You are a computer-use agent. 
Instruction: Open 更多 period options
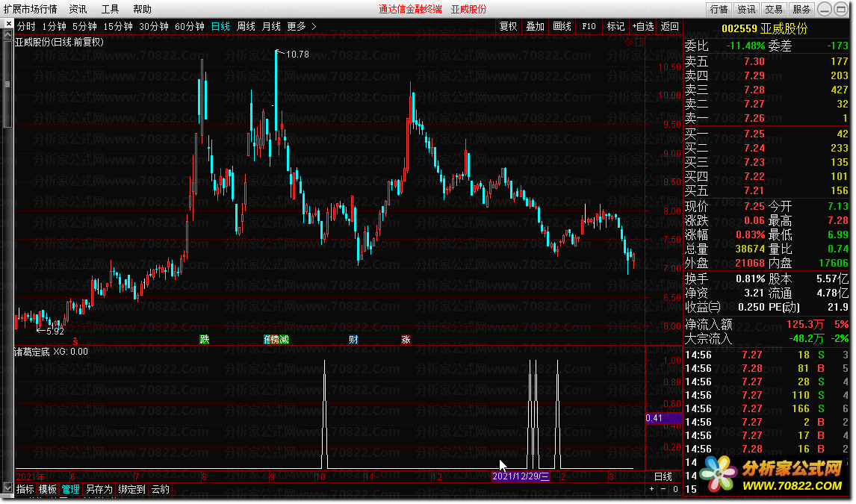point(297,26)
